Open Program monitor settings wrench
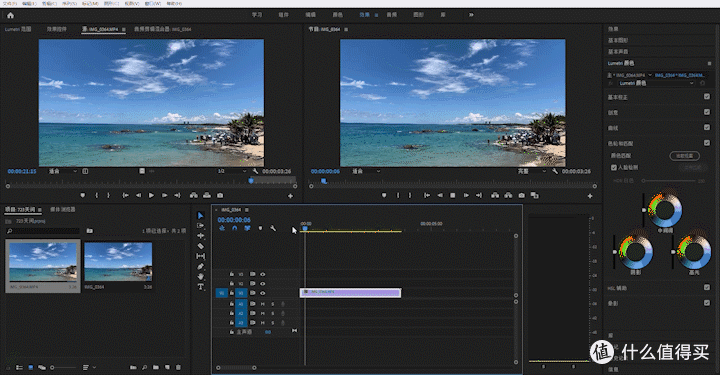 555,171
